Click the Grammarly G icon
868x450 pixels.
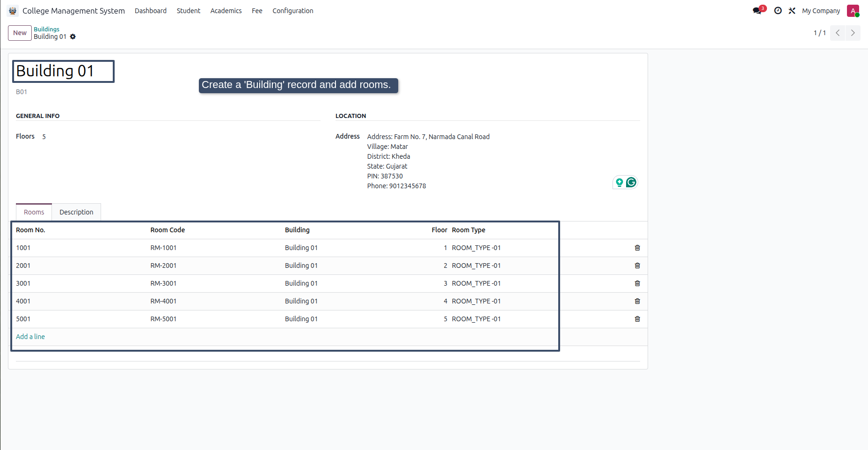pos(631,182)
